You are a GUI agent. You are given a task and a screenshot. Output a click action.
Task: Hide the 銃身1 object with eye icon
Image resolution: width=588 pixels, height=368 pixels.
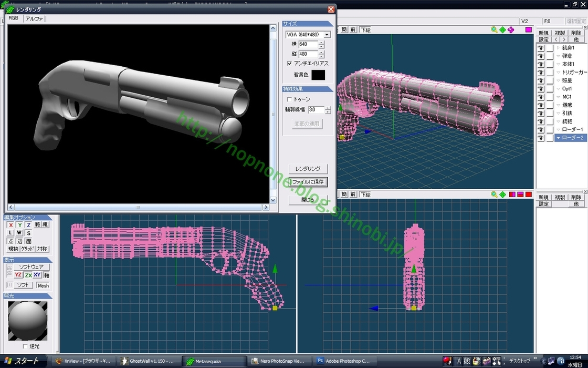tap(540, 48)
